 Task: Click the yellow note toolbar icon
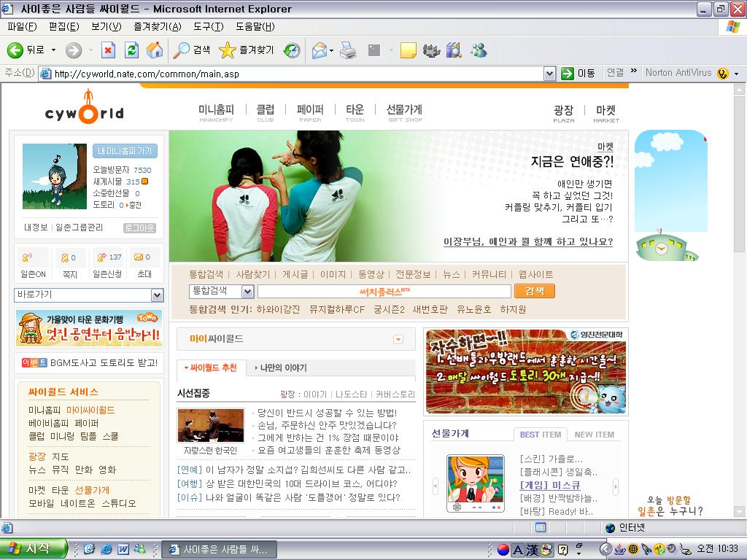[x=409, y=50]
